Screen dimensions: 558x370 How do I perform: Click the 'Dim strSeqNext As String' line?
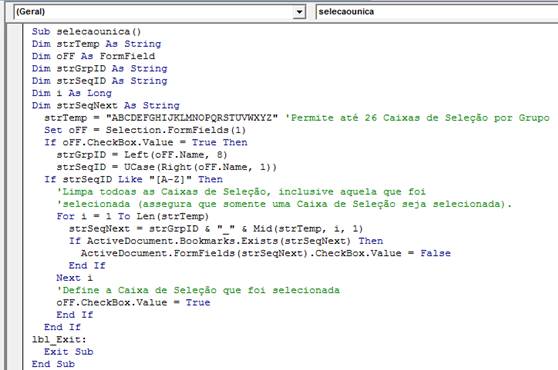click(106, 106)
